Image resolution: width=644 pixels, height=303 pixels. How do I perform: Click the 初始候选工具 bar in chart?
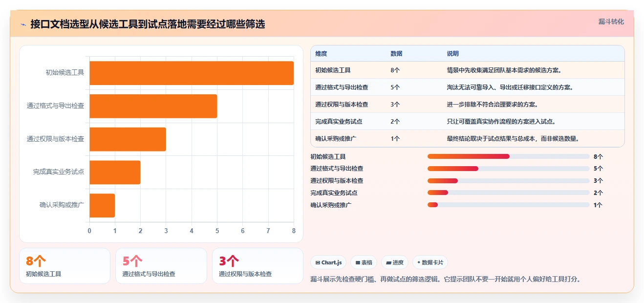pyautogui.click(x=192, y=73)
